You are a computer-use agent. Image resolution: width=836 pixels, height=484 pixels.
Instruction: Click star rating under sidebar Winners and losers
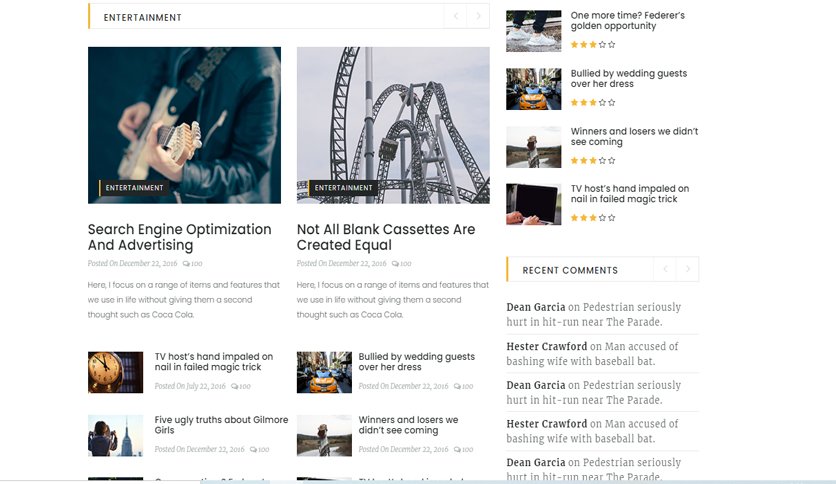tap(593, 160)
